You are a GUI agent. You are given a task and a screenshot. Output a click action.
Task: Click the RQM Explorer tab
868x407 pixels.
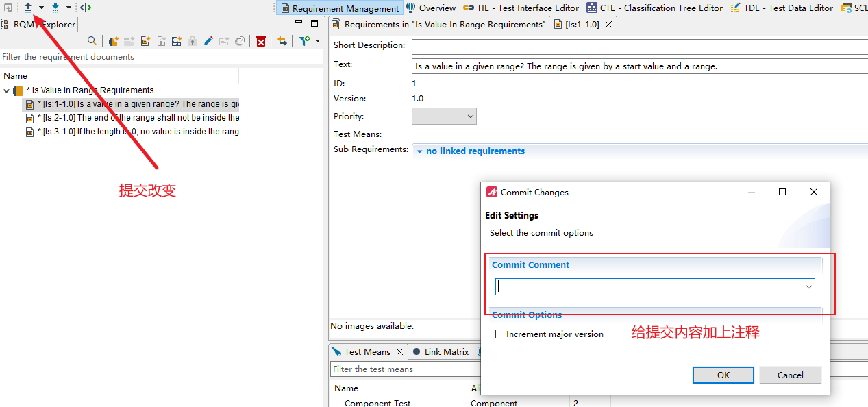click(x=39, y=24)
